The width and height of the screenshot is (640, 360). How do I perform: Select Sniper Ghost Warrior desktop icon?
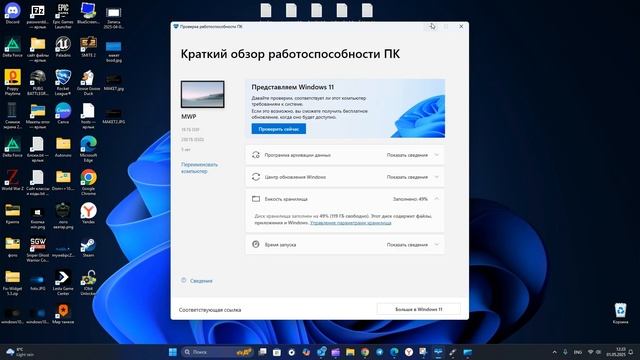coord(38,249)
